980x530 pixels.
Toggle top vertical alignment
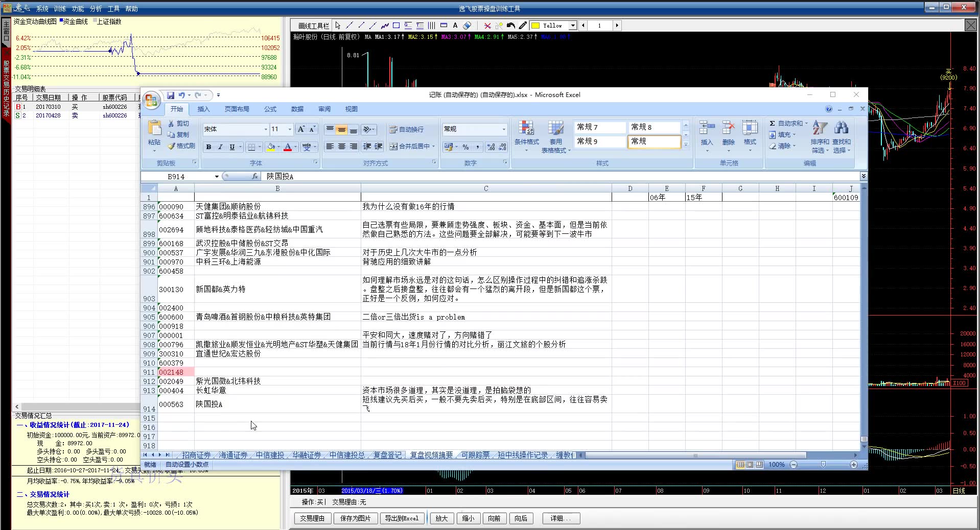point(330,130)
